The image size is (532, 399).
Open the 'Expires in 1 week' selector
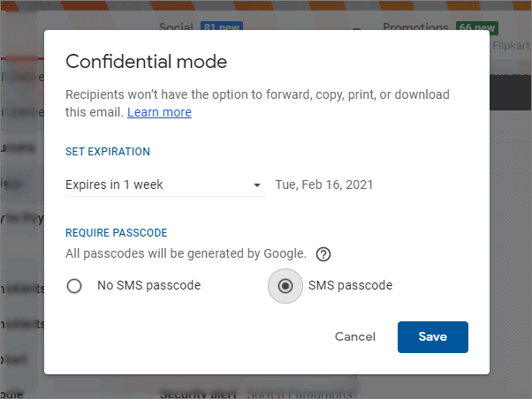pos(165,185)
